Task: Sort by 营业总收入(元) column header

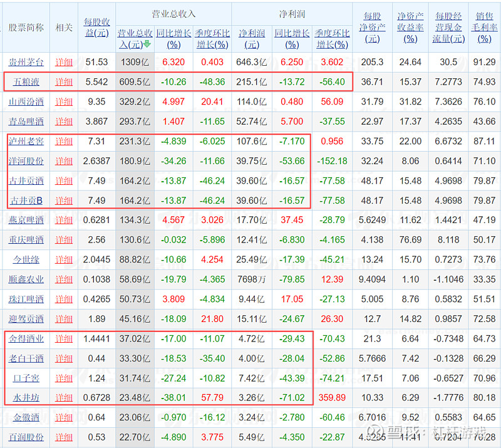Action: pos(135,39)
